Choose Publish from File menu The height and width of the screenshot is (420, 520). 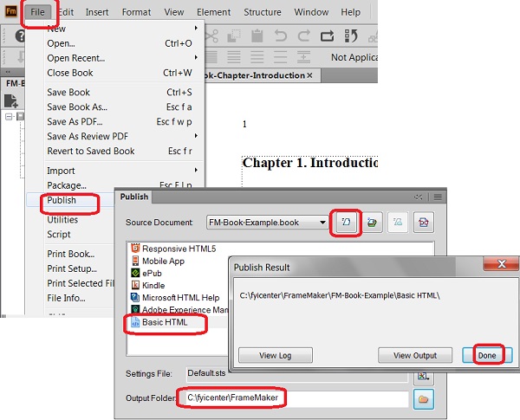point(70,200)
